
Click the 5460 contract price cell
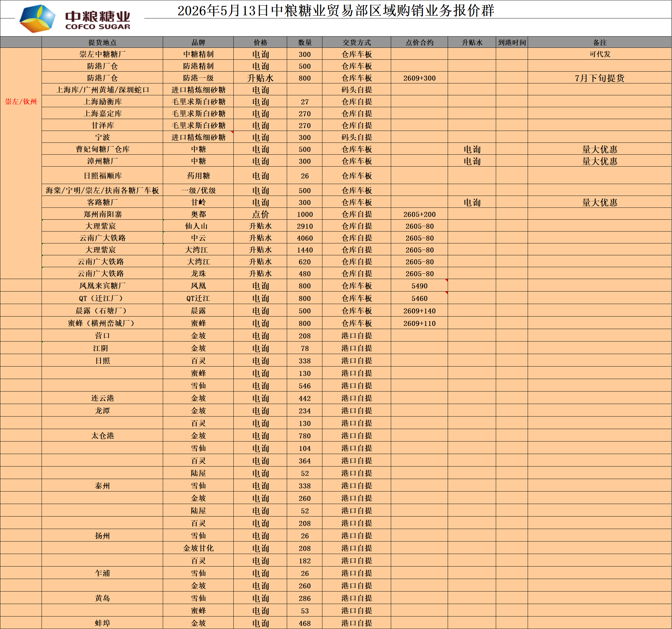420,298
